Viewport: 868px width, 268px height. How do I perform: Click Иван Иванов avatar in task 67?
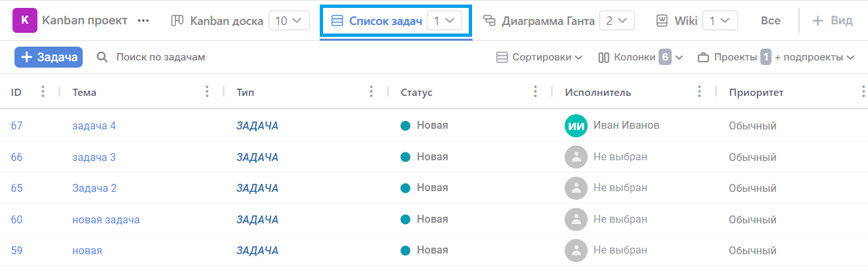click(x=576, y=125)
